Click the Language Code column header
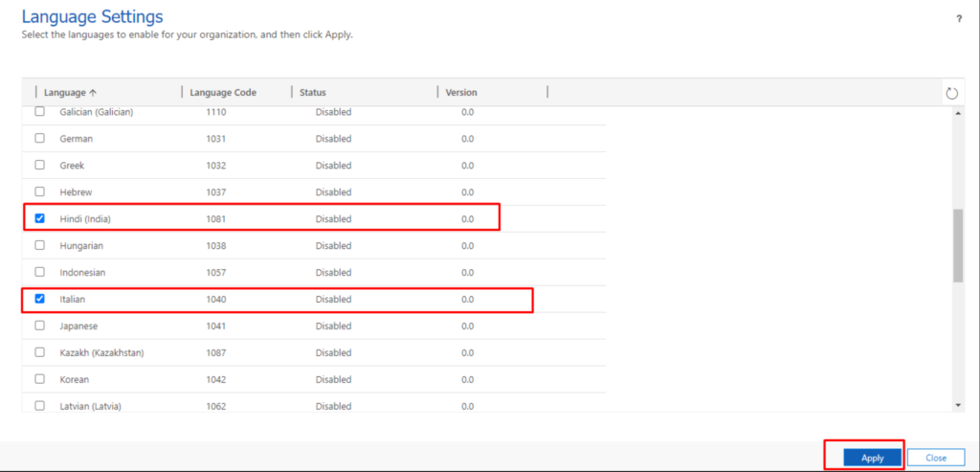980x472 pixels. tap(223, 93)
